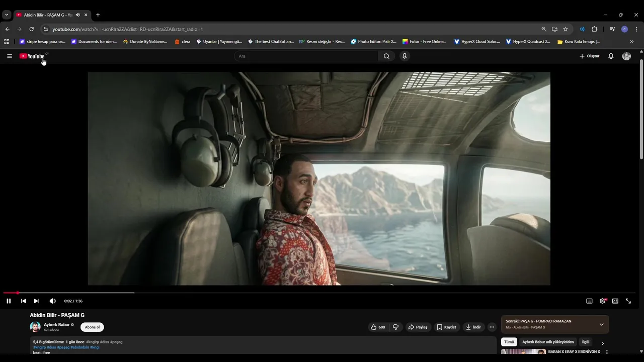Open the Oluştur create menu
This screenshot has width=644, height=362.
pos(589,56)
